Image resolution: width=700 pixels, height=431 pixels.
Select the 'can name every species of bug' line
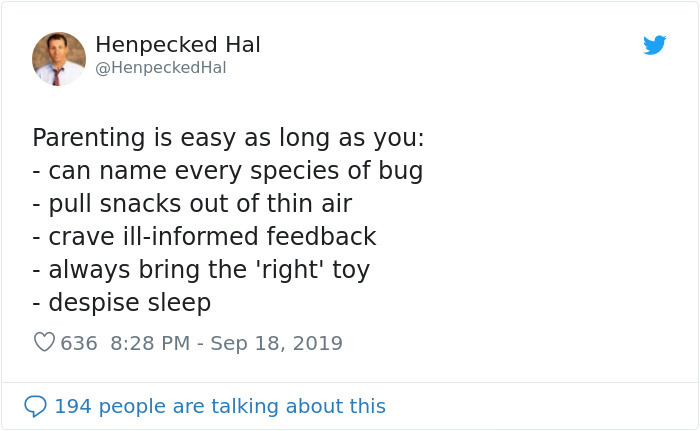(228, 171)
